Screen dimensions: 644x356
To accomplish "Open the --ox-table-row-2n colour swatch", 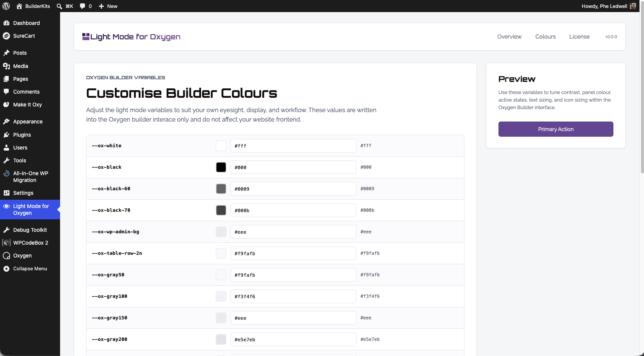I will point(221,253).
